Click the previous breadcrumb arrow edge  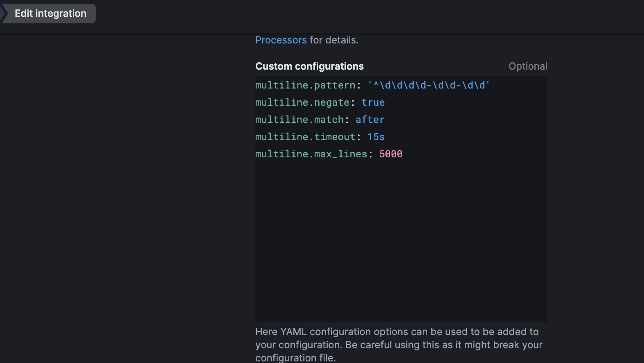coord(3,14)
